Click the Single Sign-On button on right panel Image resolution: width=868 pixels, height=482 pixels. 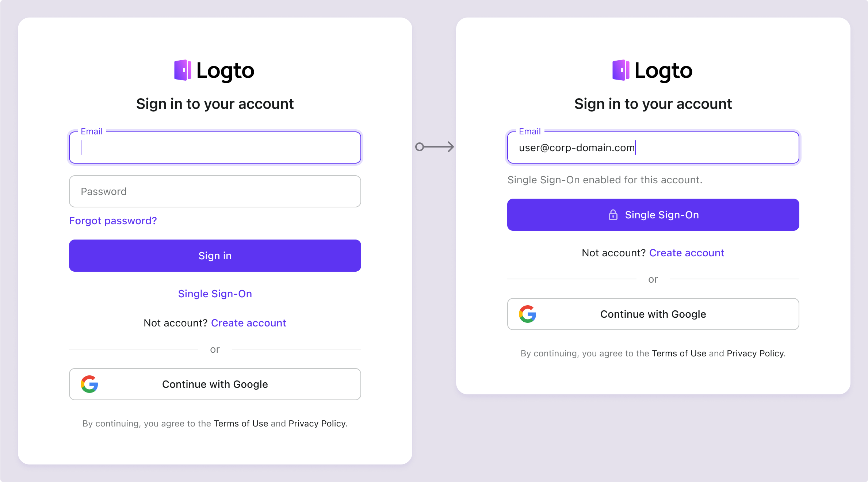tap(653, 215)
